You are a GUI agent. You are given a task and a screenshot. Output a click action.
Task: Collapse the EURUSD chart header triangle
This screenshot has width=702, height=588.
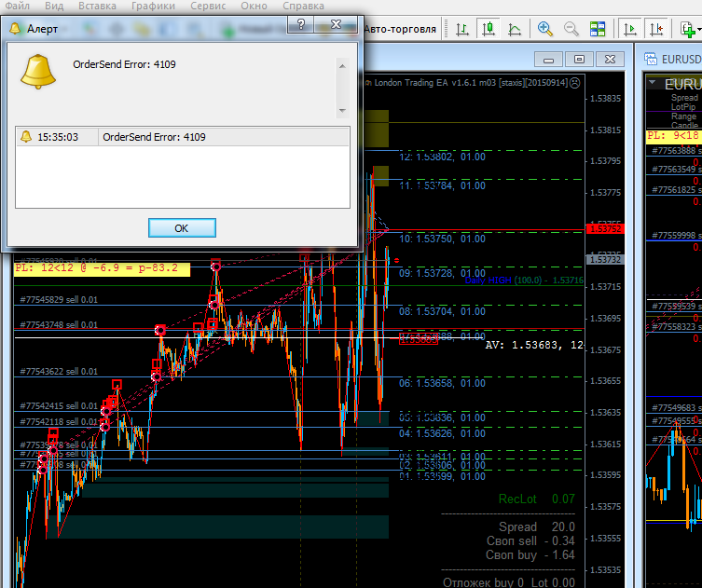coord(653,82)
